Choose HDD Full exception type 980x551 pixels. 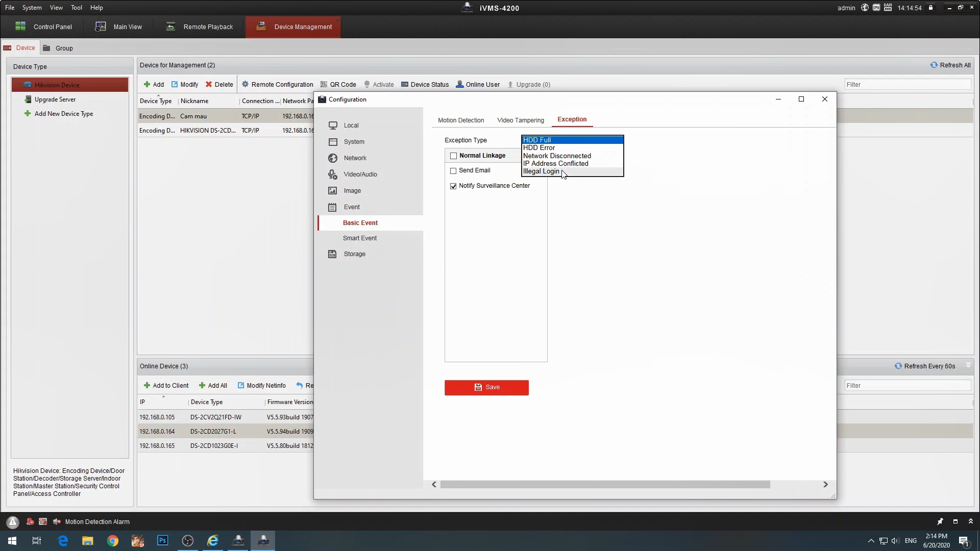pyautogui.click(x=572, y=140)
